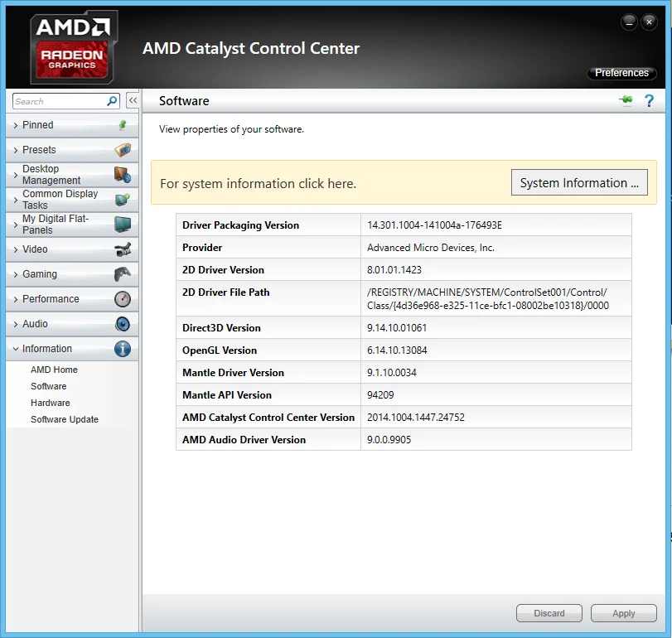Screen dimensions: 672x638
Task: Open help with the question mark icon
Action: coord(649,101)
